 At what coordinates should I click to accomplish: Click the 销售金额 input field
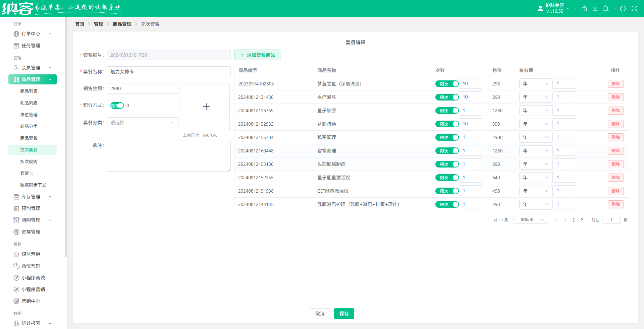143,88
